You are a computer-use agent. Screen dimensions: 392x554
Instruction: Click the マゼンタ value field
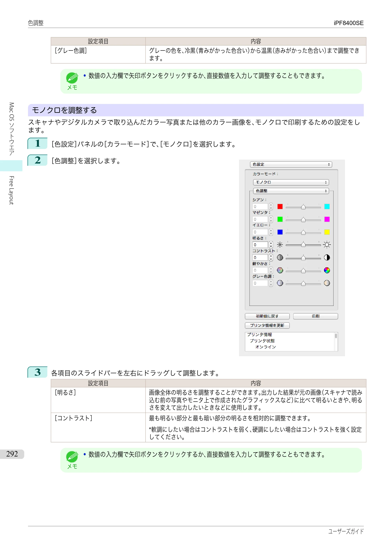260,219
